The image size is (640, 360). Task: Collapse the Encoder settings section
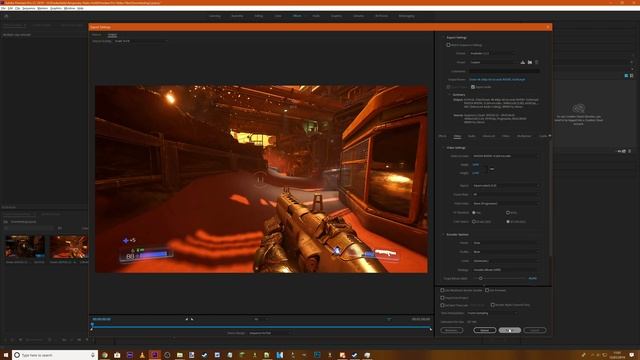click(443, 235)
